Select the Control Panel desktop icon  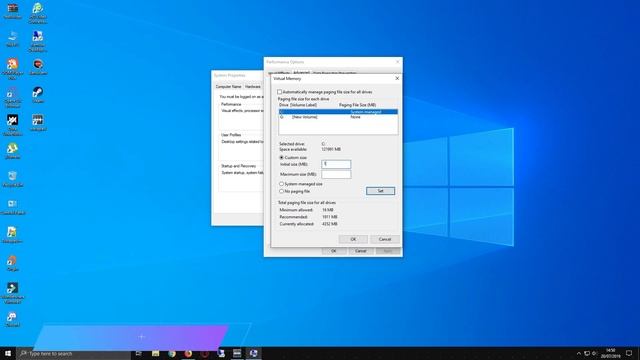13,207
